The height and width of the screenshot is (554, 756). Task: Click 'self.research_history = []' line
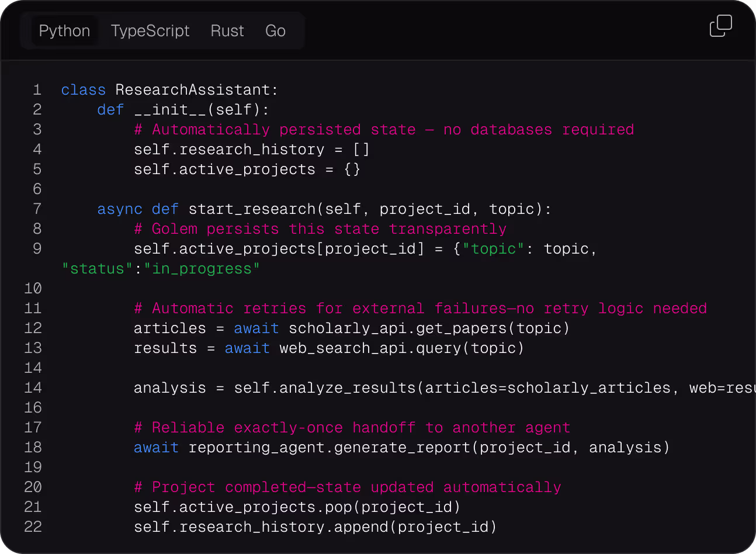tap(252, 150)
